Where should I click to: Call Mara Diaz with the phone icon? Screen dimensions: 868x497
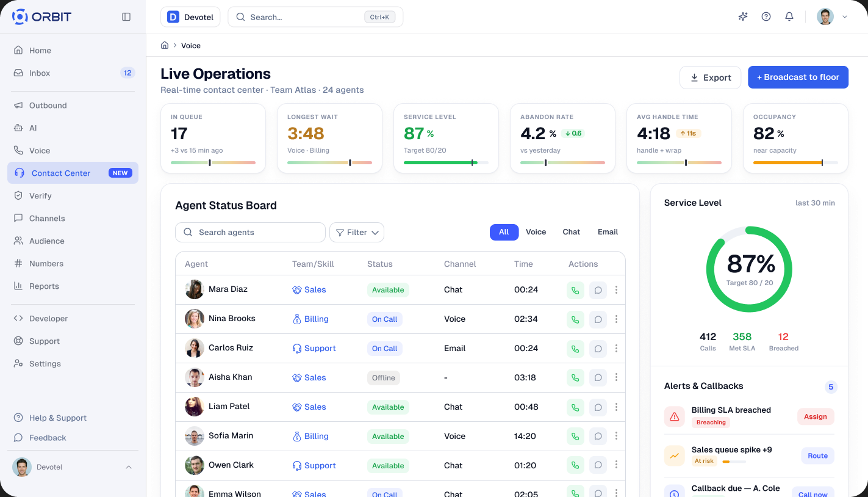tap(575, 290)
